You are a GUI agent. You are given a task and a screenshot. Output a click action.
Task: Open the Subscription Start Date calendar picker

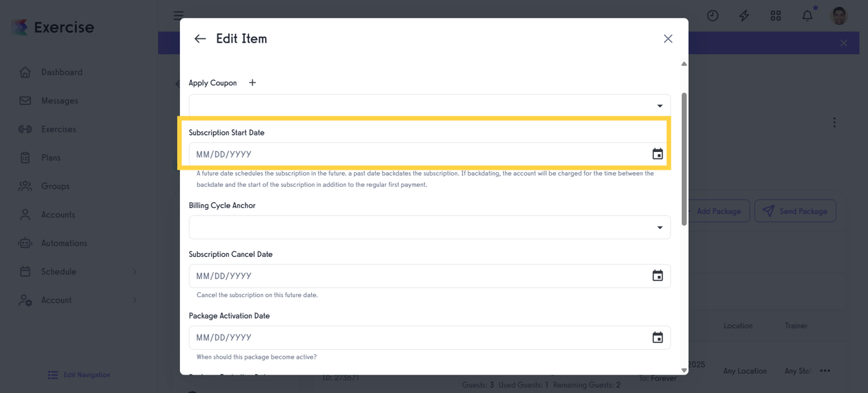[x=657, y=153]
